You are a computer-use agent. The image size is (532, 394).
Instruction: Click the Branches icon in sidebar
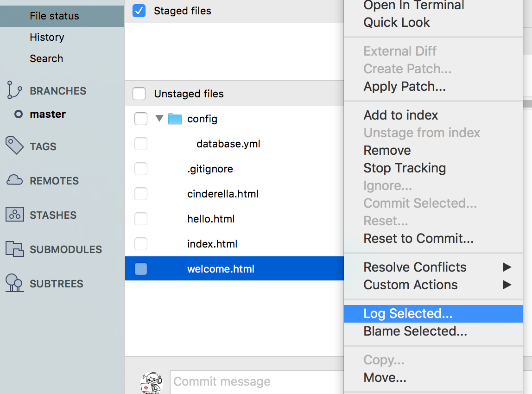pos(15,90)
